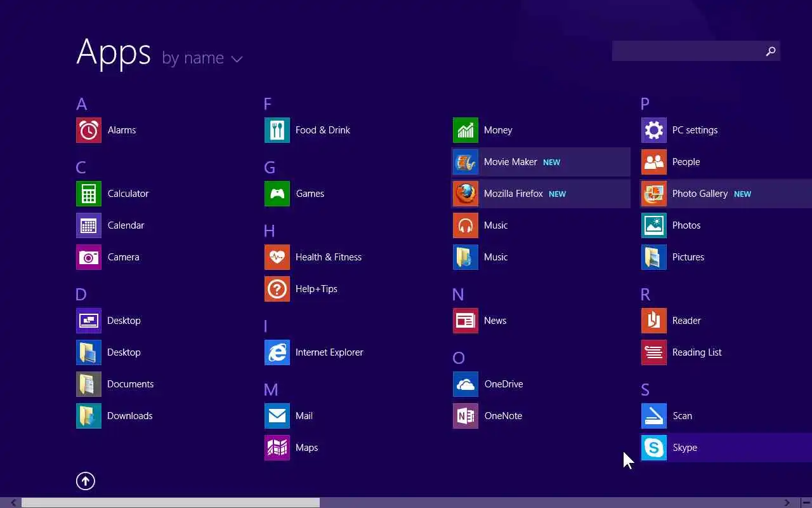Image resolution: width=812 pixels, height=508 pixels.
Task: Launch the OneNote icon
Action: point(466,416)
